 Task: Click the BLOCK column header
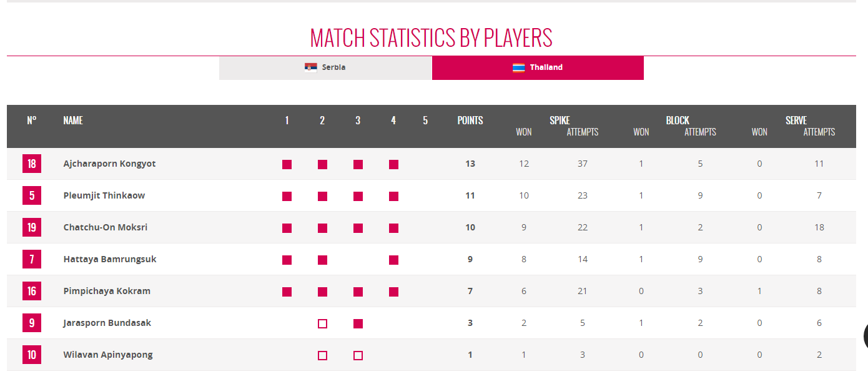678,121
